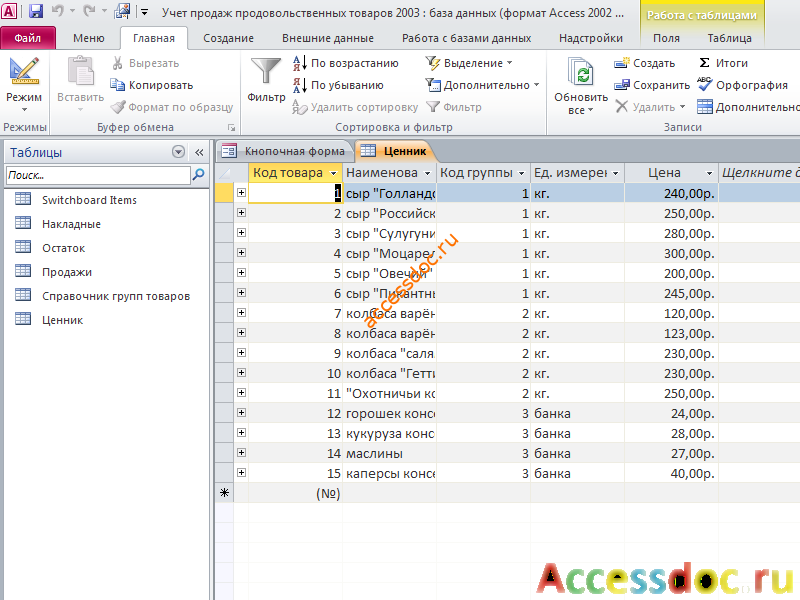Open the Поля ribbon tab
The width and height of the screenshot is (800, 600).
pos(666,38)
